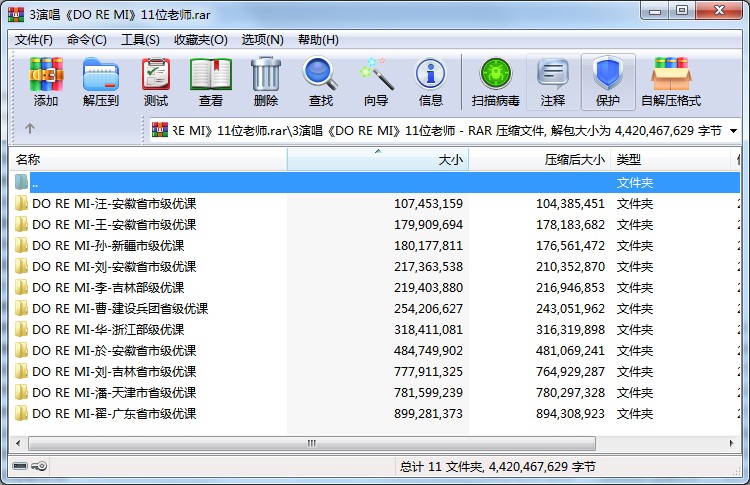The height and width of the screenshot is (485, 750).
Task: Select DO RE MI-刘-吉林省市级优课 folder
Action: click(x=114, y=372)
